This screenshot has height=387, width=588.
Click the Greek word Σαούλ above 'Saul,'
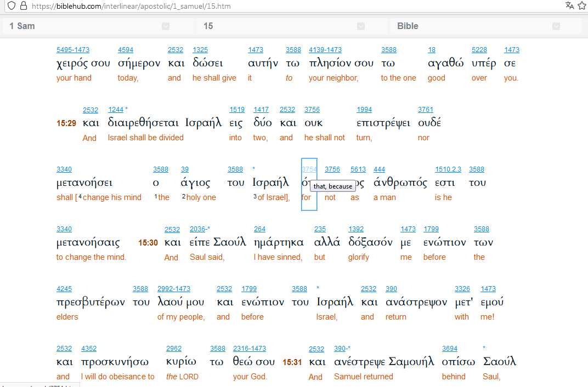click(500, 362)
